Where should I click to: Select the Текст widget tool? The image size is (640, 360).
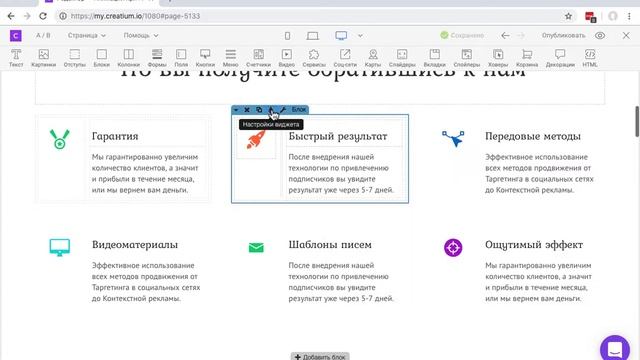16,58
